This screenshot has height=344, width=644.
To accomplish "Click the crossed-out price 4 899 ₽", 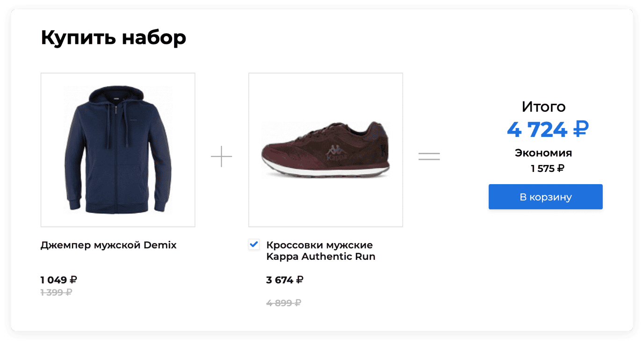I will (x=283, y=303).
